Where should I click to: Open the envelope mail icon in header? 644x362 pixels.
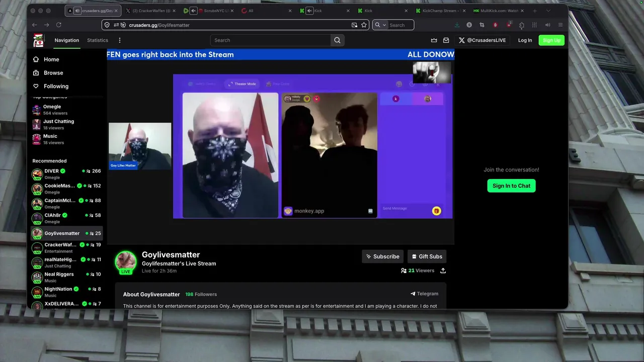446,40
